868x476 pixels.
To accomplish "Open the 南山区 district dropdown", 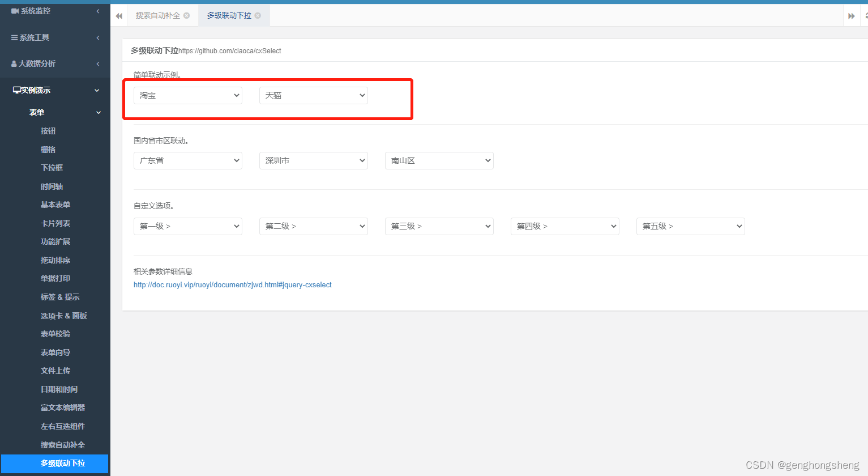I will point(439,160).
